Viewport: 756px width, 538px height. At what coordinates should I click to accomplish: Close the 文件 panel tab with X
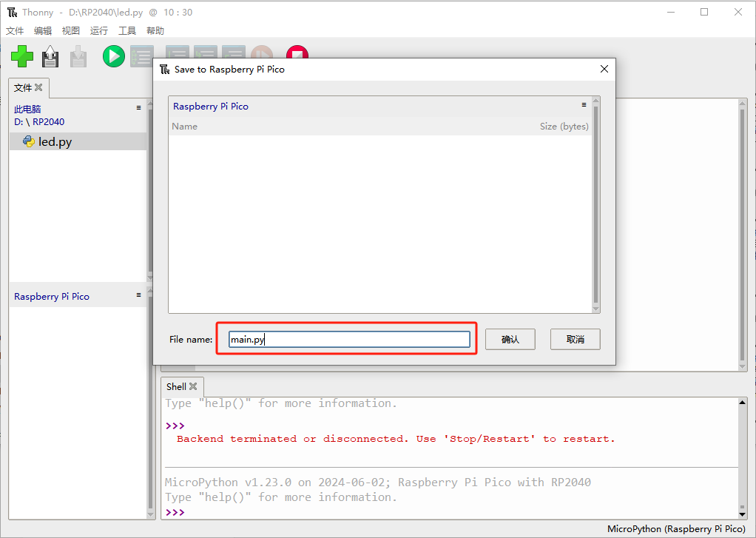(38, 87)
